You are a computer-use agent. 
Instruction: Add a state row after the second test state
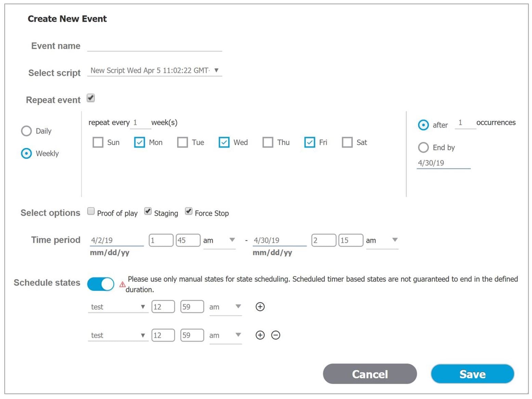click(x=260, y=335)
